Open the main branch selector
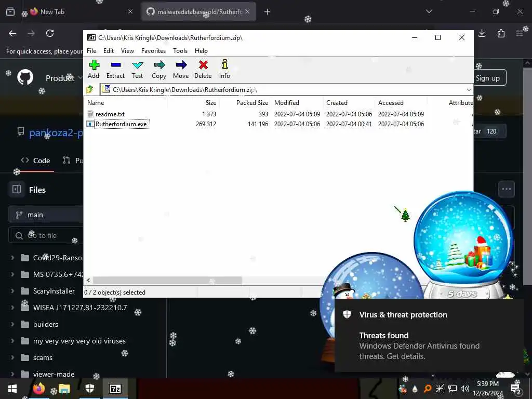Screen dimensions: 532x399 pyautogui.click(x=46, y=215)
